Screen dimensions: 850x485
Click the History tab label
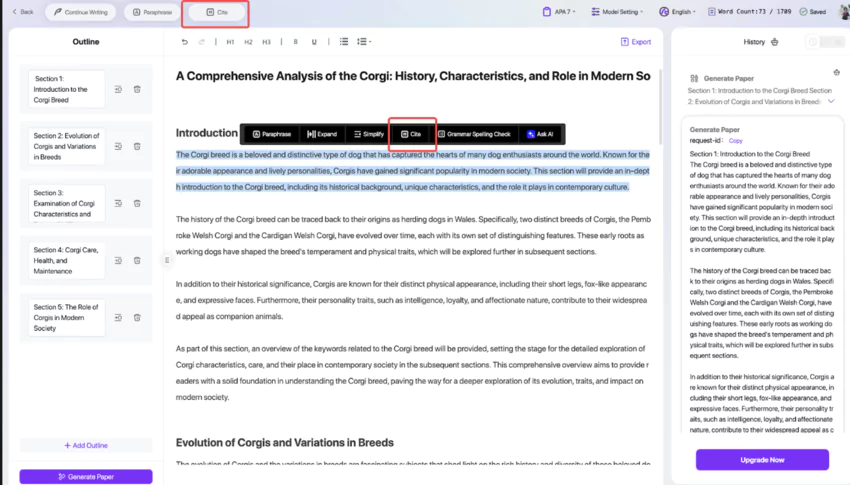(x=754, y=42)
